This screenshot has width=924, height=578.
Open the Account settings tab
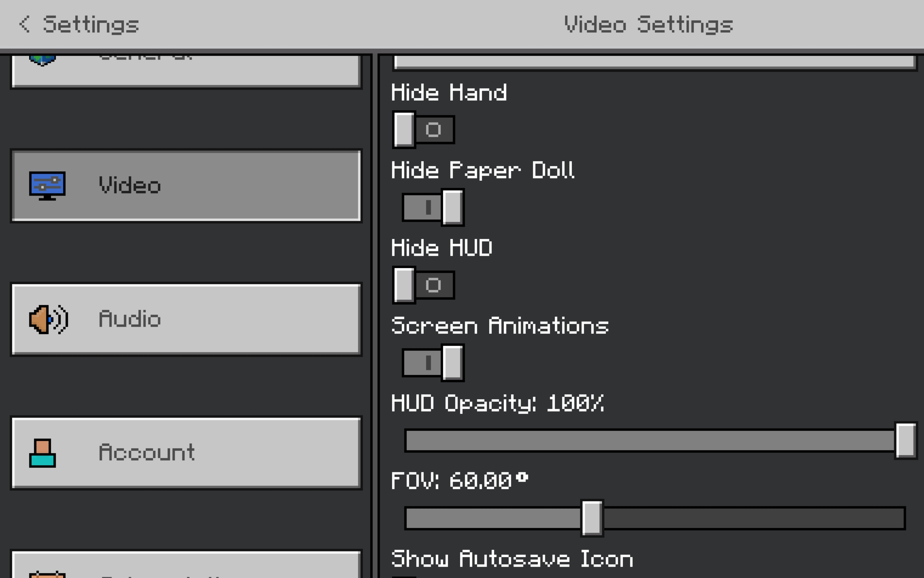click(x=186, y=453)
